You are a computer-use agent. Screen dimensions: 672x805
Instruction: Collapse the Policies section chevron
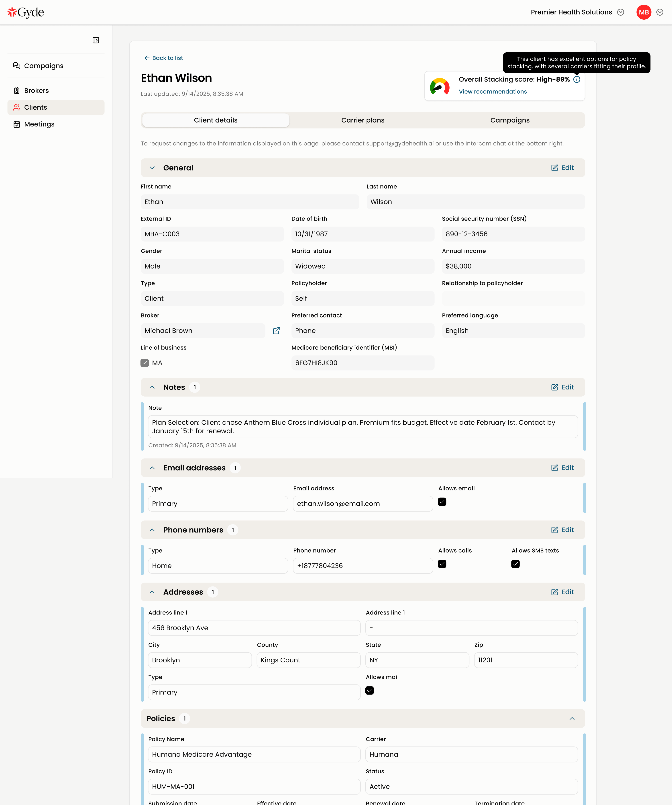click(x=572, y=719)
